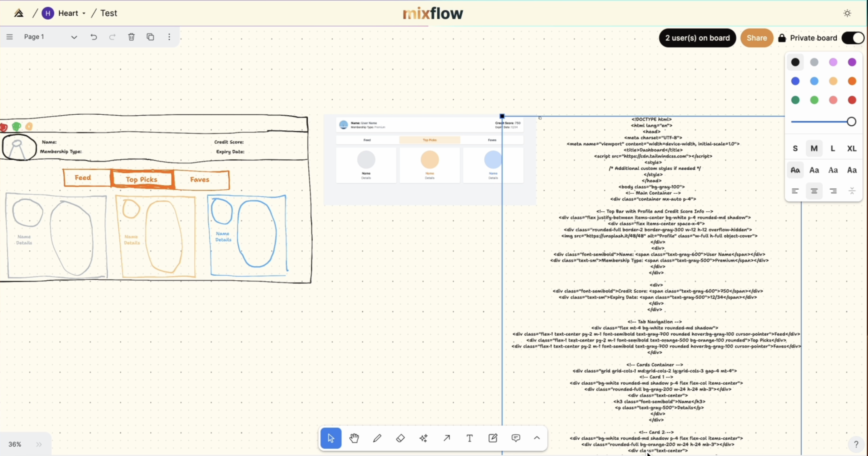The width and height of the screenshot is (868, 456).
Task: Click the Share button
Action: (x=757, y=38)
